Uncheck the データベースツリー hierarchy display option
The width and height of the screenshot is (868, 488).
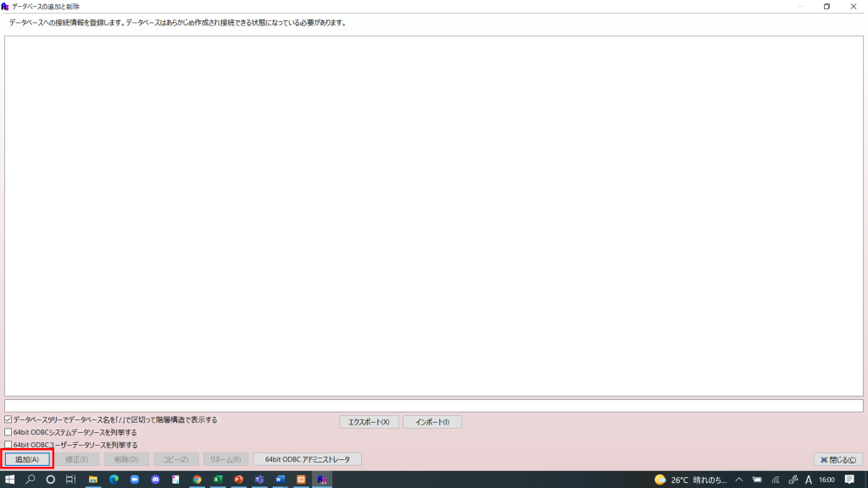(x=7, y=419)
